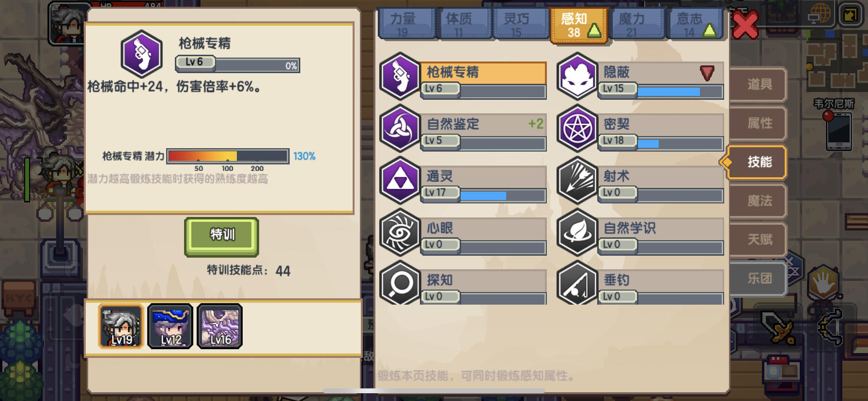
Task: Click the green up arrow on 感知 tab
Action: (x=594, y=31)
